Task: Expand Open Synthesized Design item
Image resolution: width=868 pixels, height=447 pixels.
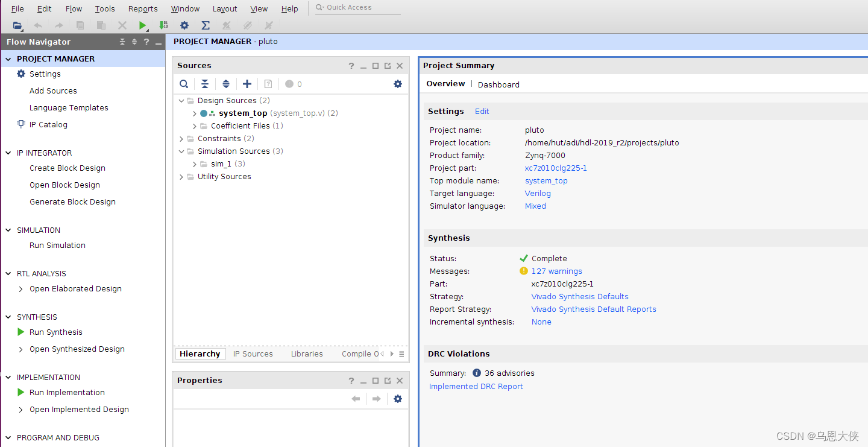Action: pyautogui.click(x=21, y=349)
